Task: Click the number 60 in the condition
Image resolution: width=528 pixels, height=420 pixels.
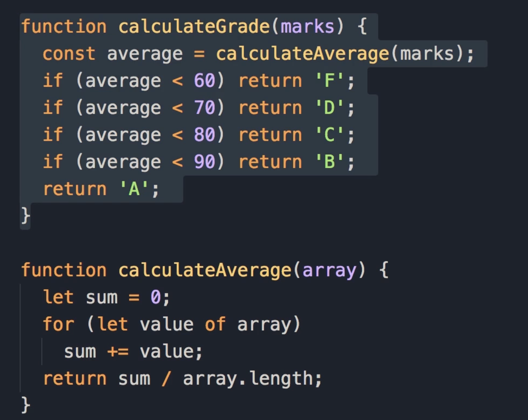Action: [204, 81]
